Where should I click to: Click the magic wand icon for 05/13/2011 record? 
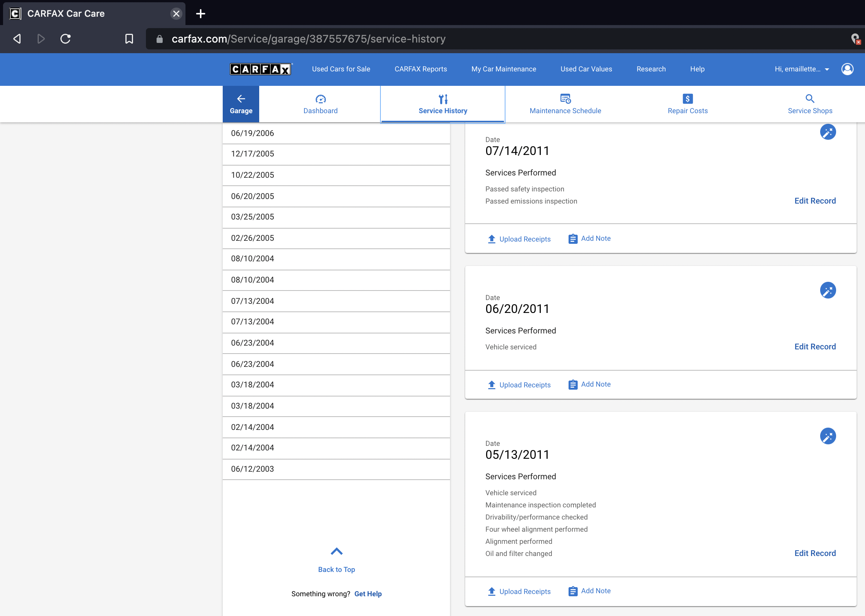coord(828,436)
